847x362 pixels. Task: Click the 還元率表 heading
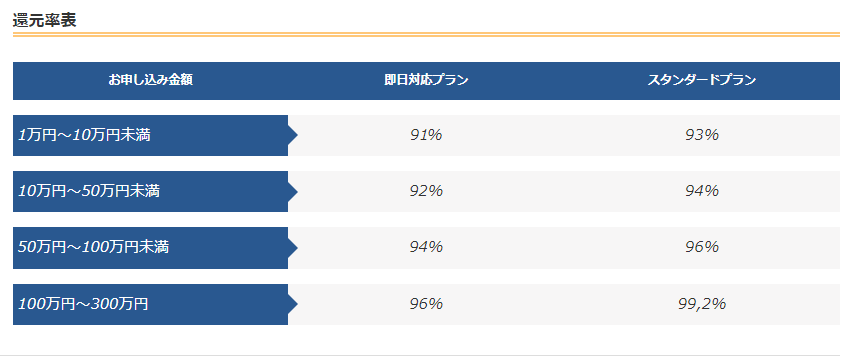pos(44,21)
